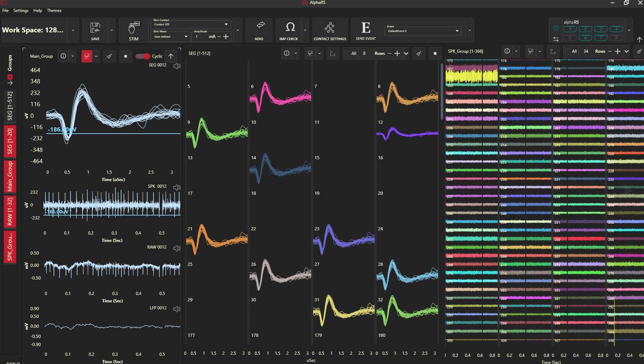The image size is (644, 364).
Task: Toggle alphaRS channel 3 button
Action: pyautogui.click(x=601, y=29)
